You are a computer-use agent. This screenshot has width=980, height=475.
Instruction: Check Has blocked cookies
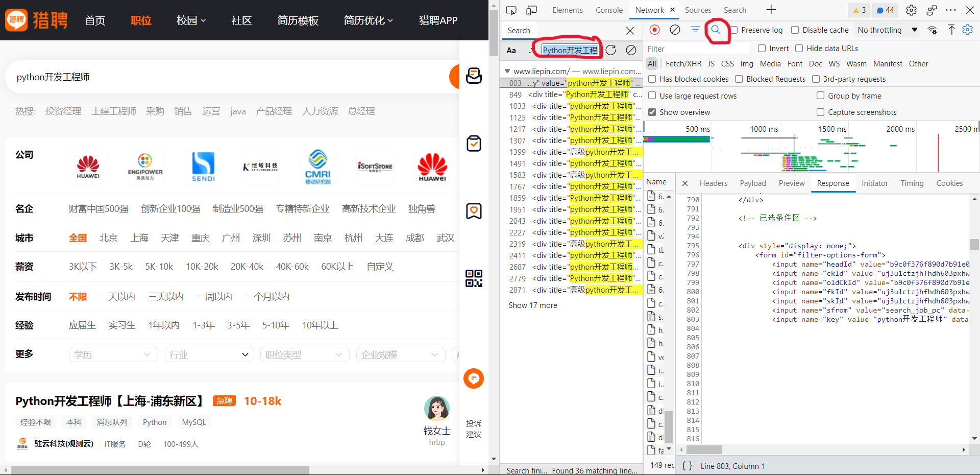tap(652, 79)
